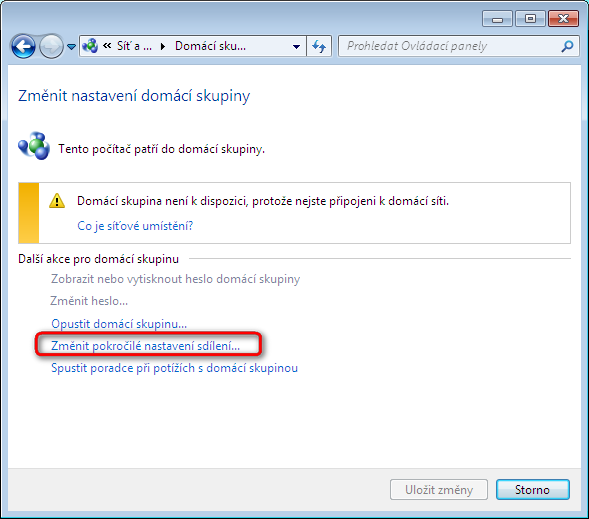589x519 pixels.
Task: Refresh the page with the refresh arrows button
Action: (319, 47)
